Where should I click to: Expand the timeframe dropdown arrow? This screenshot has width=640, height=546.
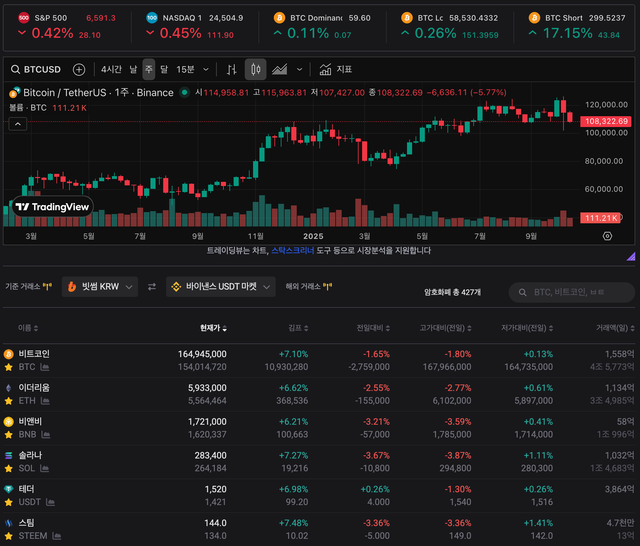pyautogui.click(x=206, y=69)
